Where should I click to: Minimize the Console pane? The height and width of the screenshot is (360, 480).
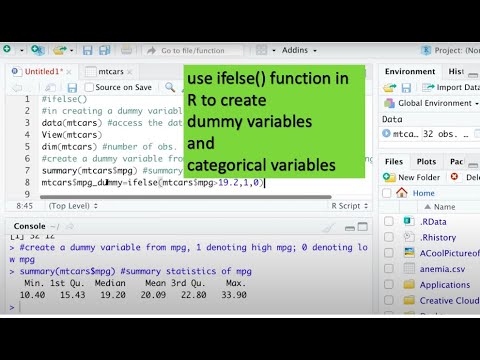point(350,228)
